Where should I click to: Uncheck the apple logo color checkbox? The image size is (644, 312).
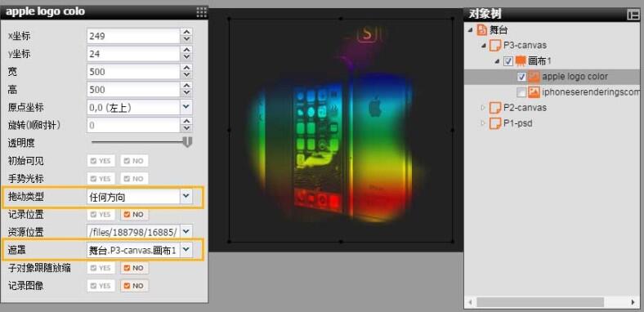click(521, 77)
